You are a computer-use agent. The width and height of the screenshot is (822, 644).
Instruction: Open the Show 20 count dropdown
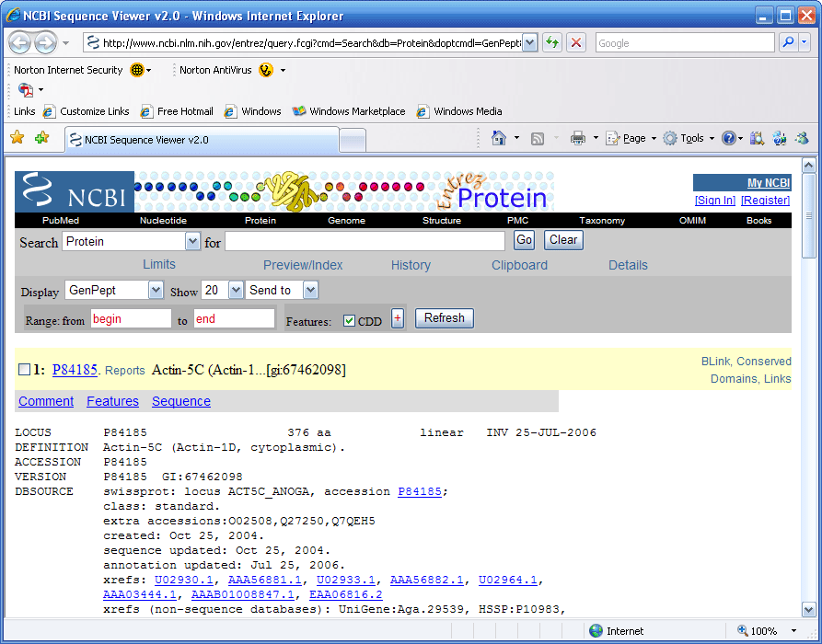236,290
